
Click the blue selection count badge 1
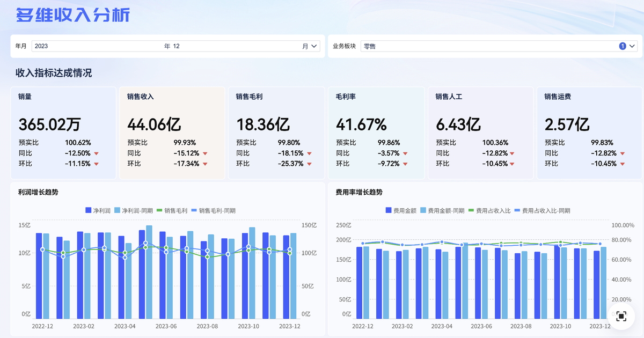623,46
